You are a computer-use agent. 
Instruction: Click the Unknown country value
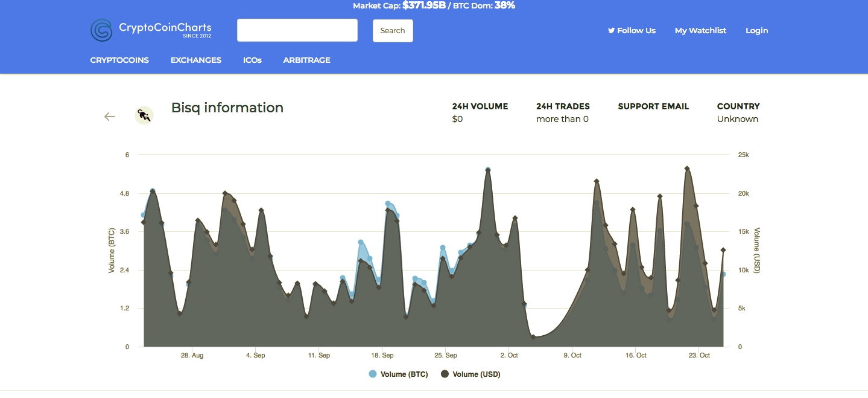coord(738,119)
